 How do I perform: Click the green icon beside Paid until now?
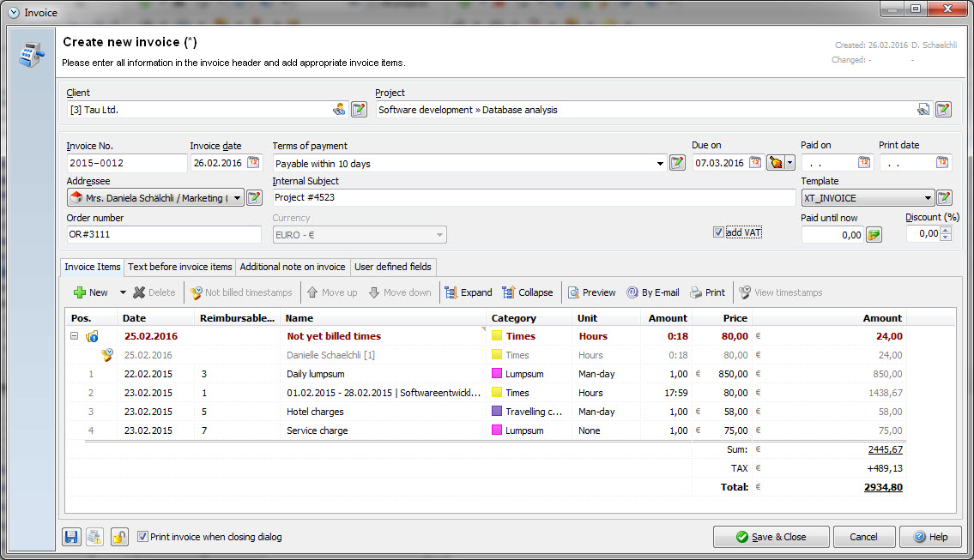tap(874, 235)
